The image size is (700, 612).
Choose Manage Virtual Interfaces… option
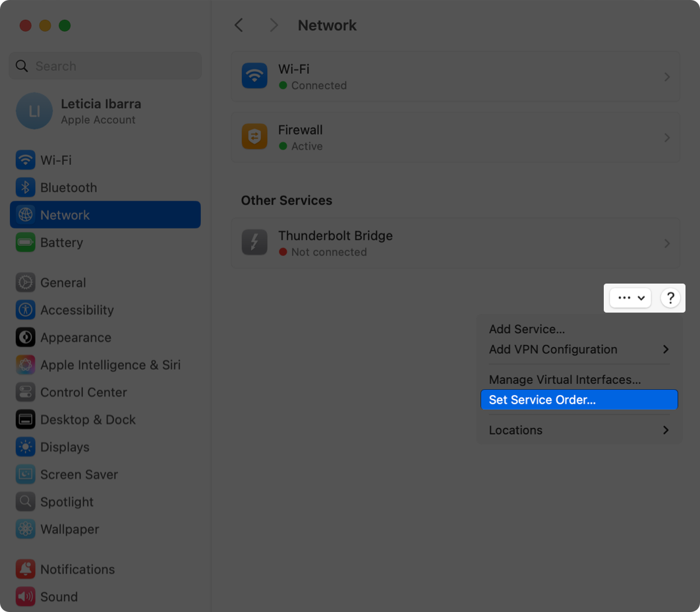point(565,380)
